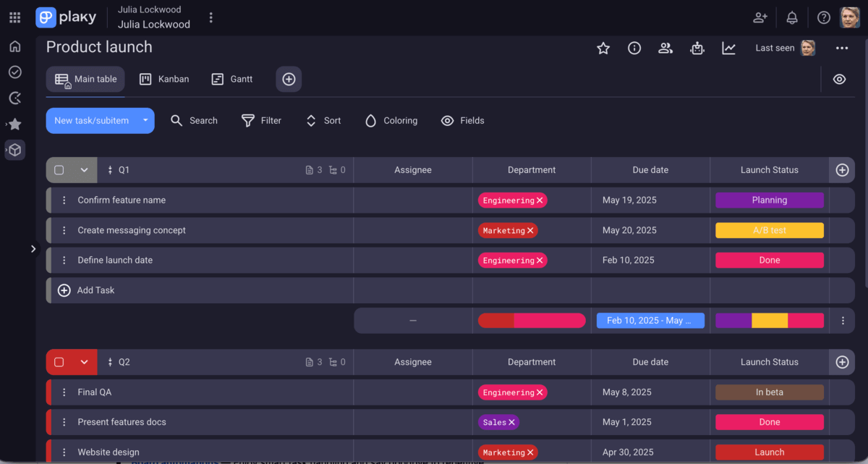Open the board activity chart icon

click(728, 48)
